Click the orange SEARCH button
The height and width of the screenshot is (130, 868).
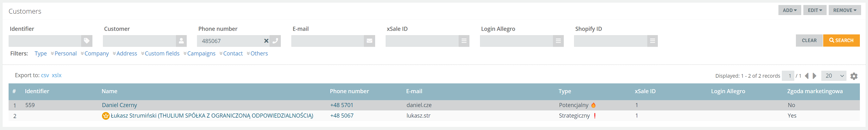pyautogui.click(x=841, y=40)
